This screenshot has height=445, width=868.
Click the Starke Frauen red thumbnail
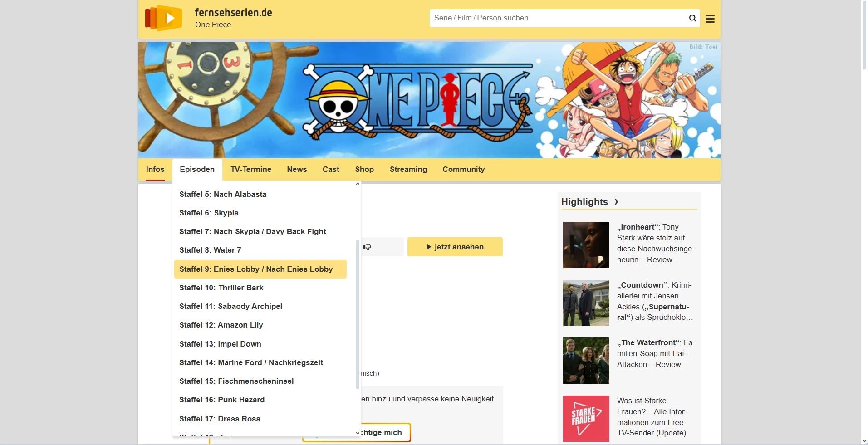[x=586, y=419]
